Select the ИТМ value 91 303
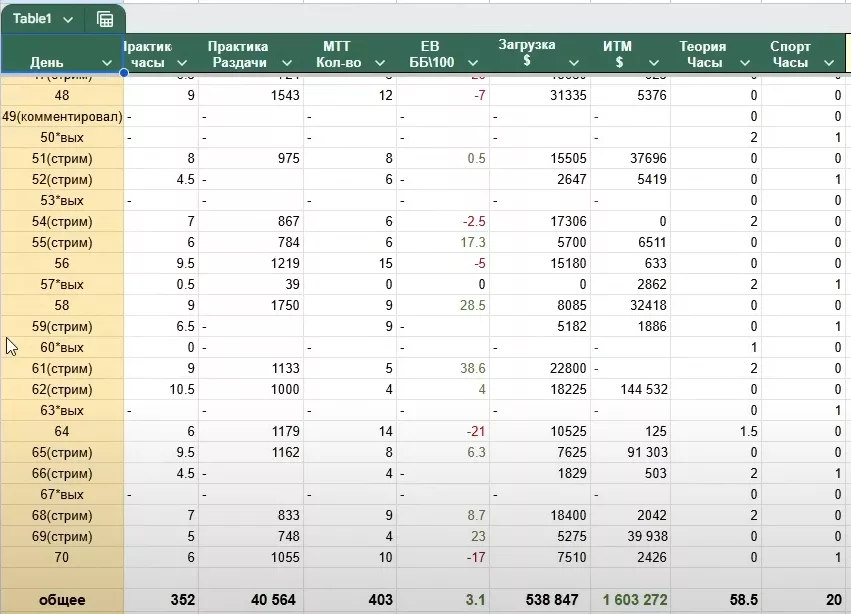The image size is (851, 614). click(x=647, y=452)
